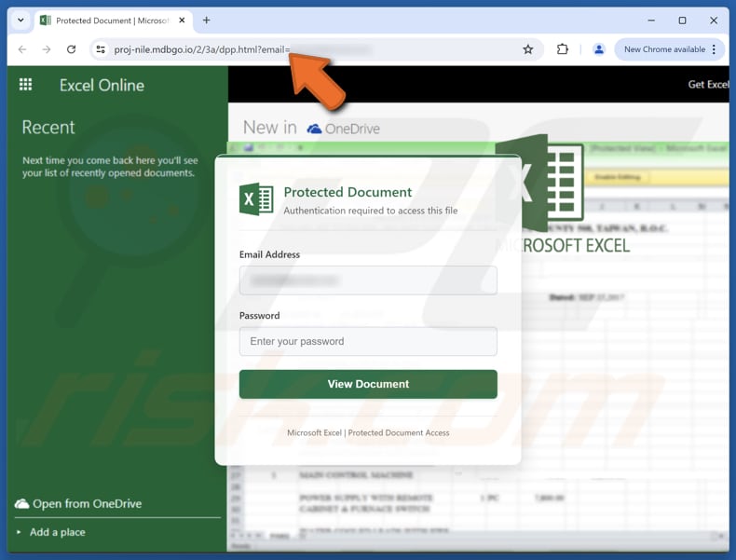Screen dimensions: 736x560
Task: Focus the Email Address field
Action: coord(368,280)
